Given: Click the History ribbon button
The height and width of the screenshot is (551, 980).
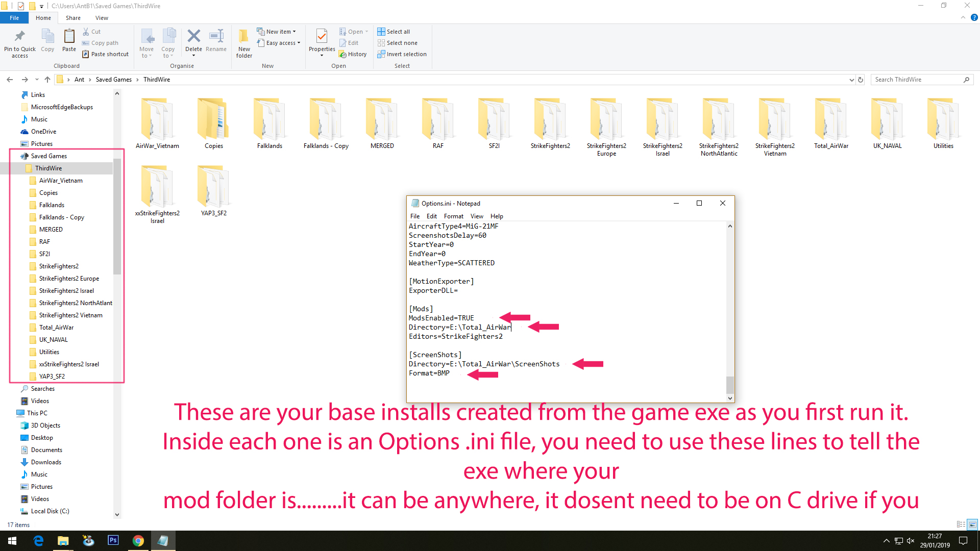Looking at the screenshot, I should point(353,54).
